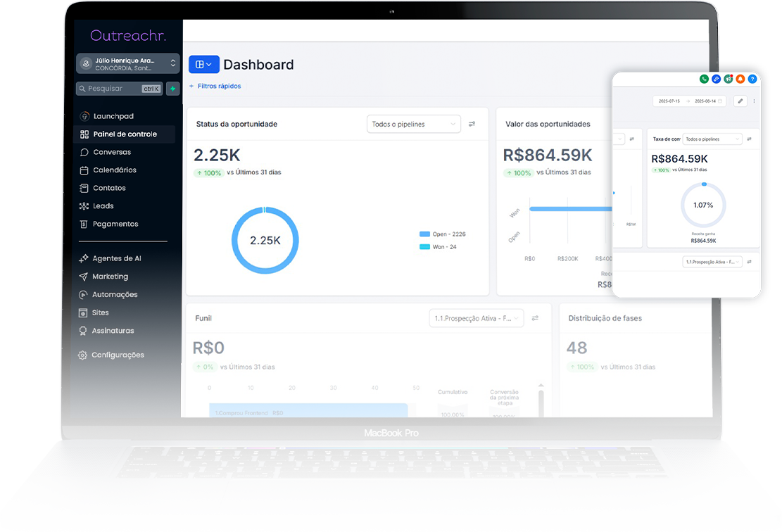Select Leads in the navigation sidebar
The height and width of the screenshot is (532, 782).
pos(103,206)
